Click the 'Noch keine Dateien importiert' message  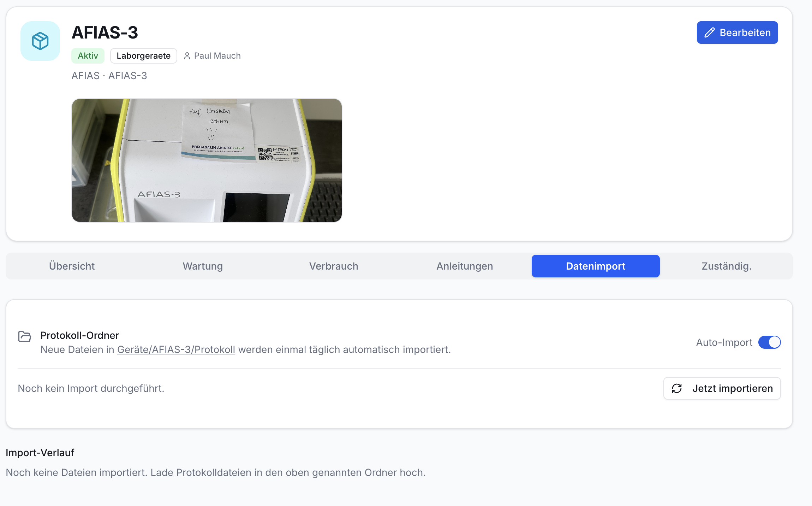pos(216,472)
